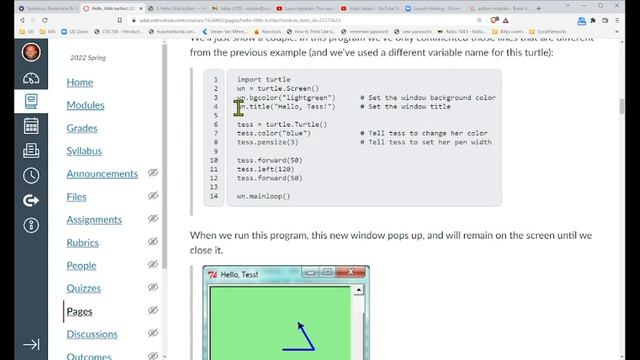640x360 pixels.
Task: Open the SocialNetworks bookmark folder
Action: click(x=547, y=31)
